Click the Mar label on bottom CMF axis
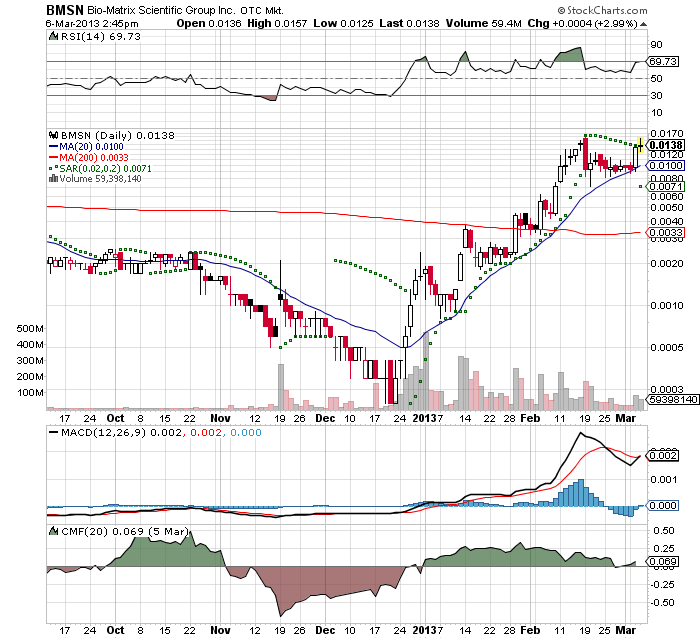This screenshot has height=639, width=700. pyautogui.click(x=626, y=631)
